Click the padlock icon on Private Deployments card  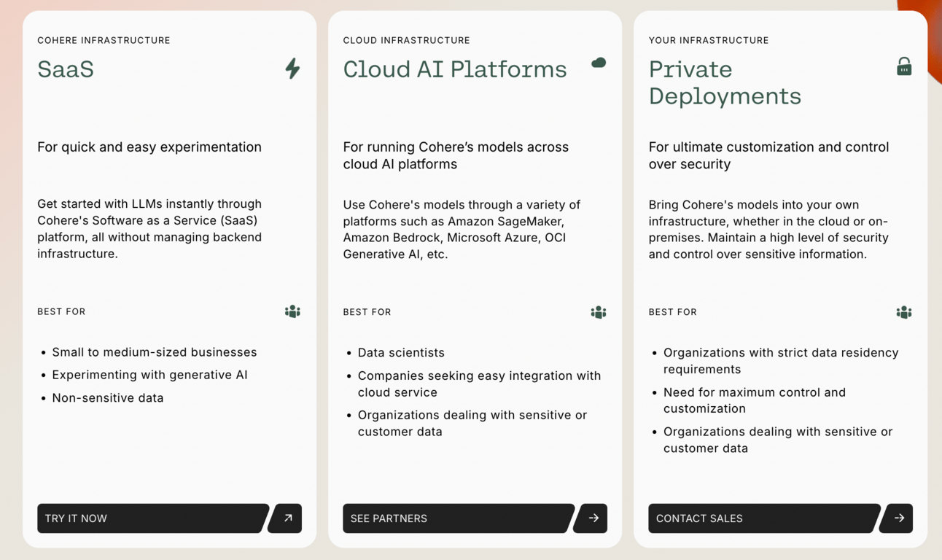coord(904,66)
